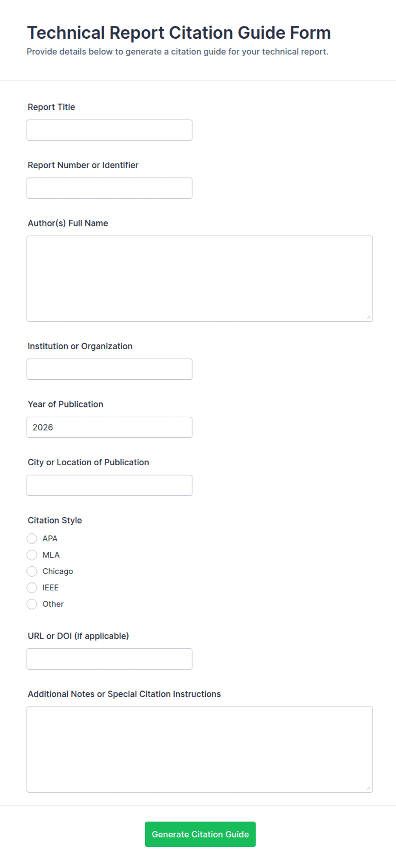Click inside the Author(s) Full Name textarea
This screenshot has height=868, width=396.
pos(200,279)
